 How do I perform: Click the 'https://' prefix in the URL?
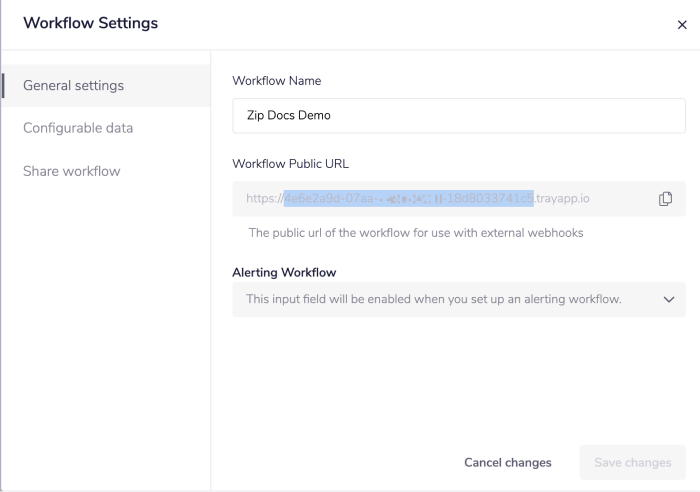(264, 198)
